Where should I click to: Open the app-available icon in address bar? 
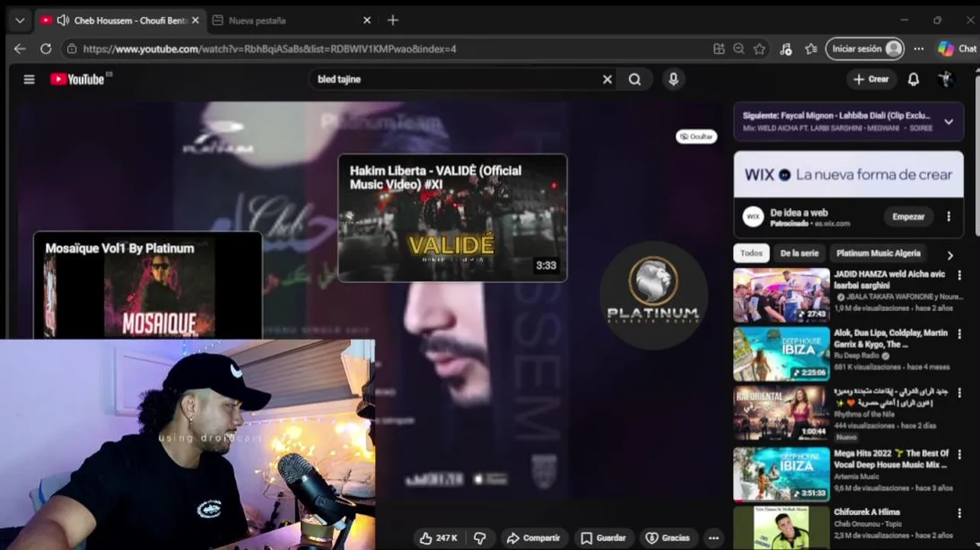(718, 49)
